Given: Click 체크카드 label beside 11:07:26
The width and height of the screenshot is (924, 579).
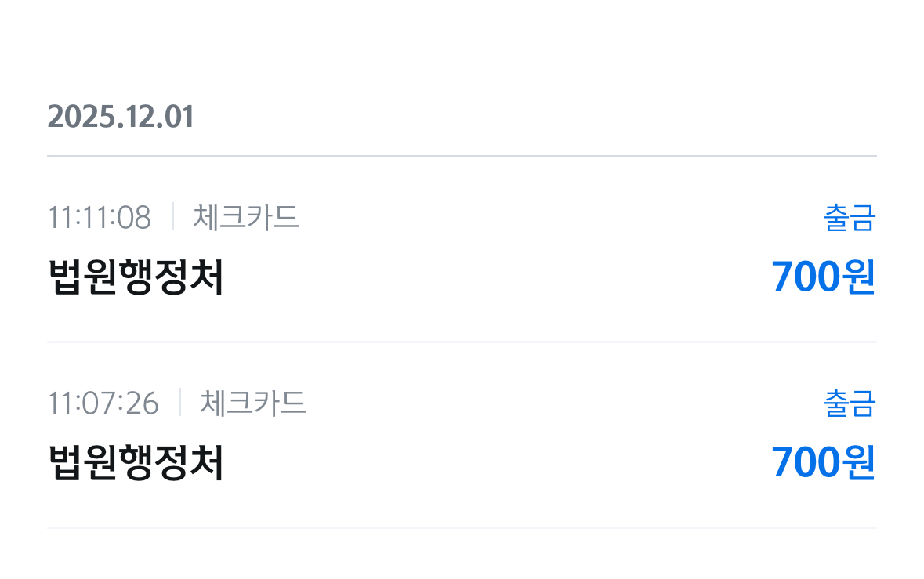Looking at the screenshot, I should click(252, 403).
